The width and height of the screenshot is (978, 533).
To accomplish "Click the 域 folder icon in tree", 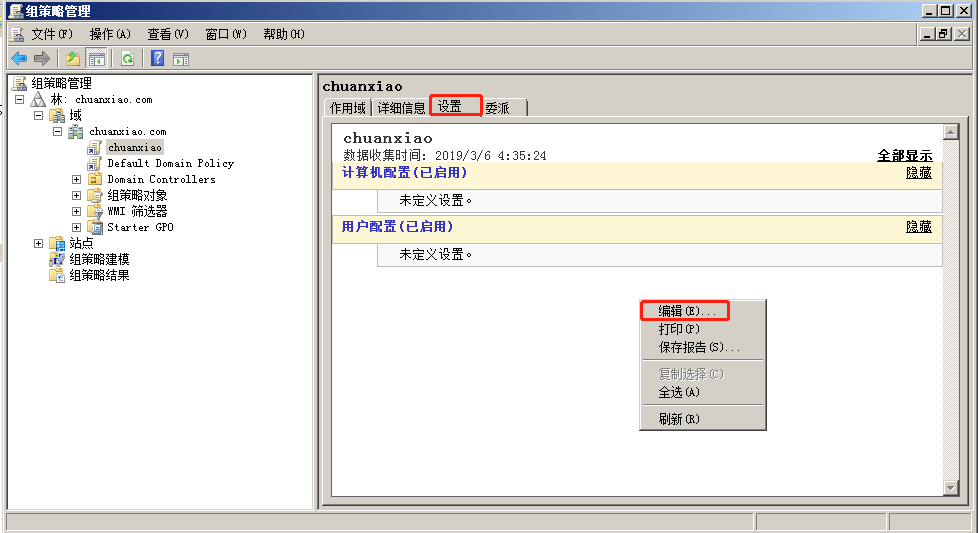I will [x=57, y=115].
